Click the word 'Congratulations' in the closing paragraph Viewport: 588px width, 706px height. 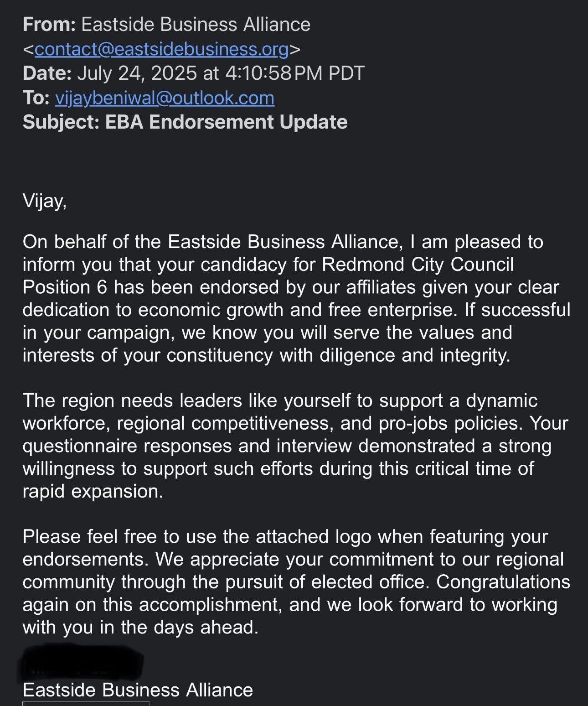(x=503, y=582)
